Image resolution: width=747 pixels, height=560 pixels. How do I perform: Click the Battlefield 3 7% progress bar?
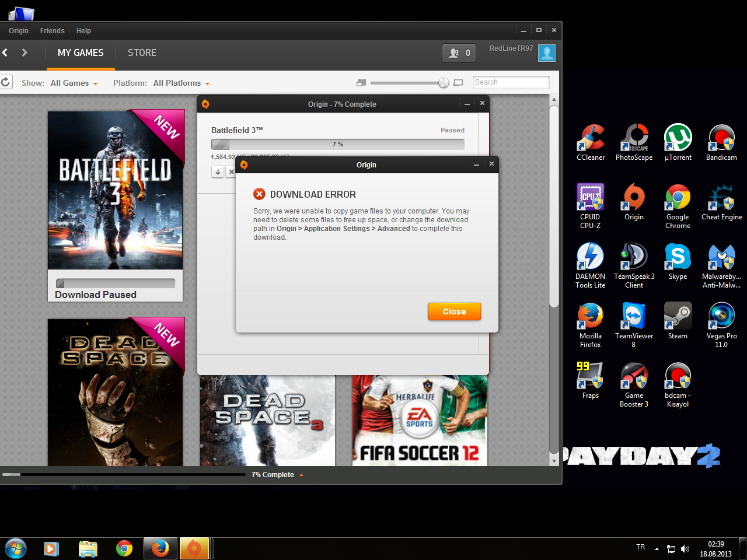338,144
